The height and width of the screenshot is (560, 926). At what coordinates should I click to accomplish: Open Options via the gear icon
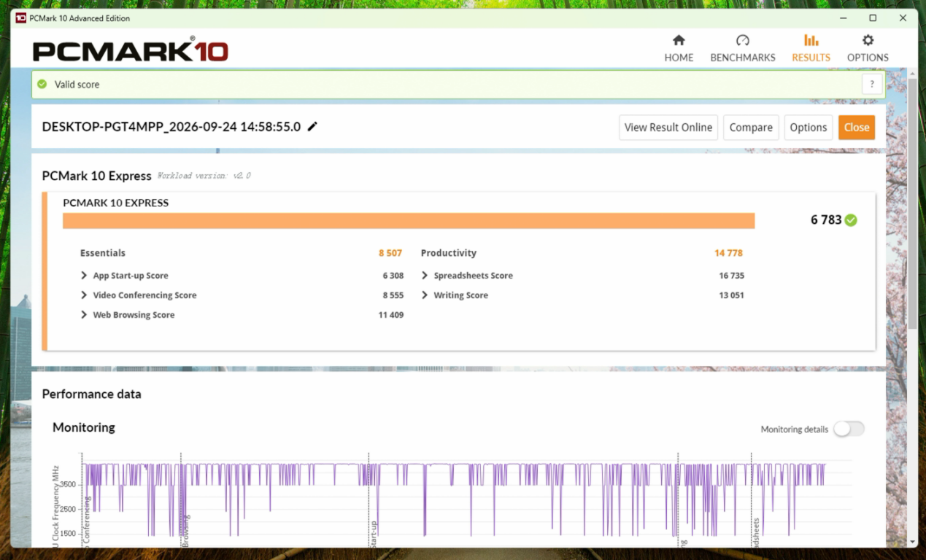pyautogui.click(x=868, y=40)
